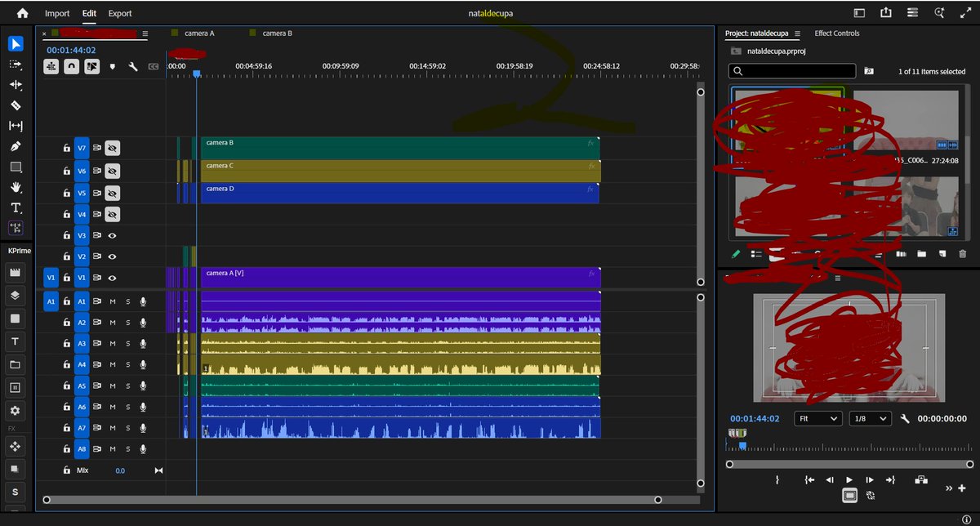
Task: Click the New Item icon in Project panel
Action: (x=942, y=254)
